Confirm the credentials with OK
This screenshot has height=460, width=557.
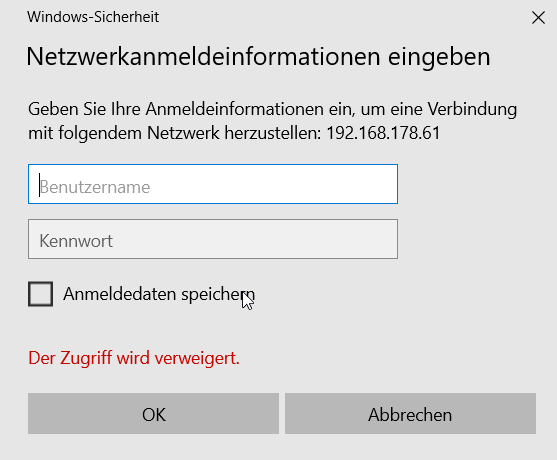point(153,413)
